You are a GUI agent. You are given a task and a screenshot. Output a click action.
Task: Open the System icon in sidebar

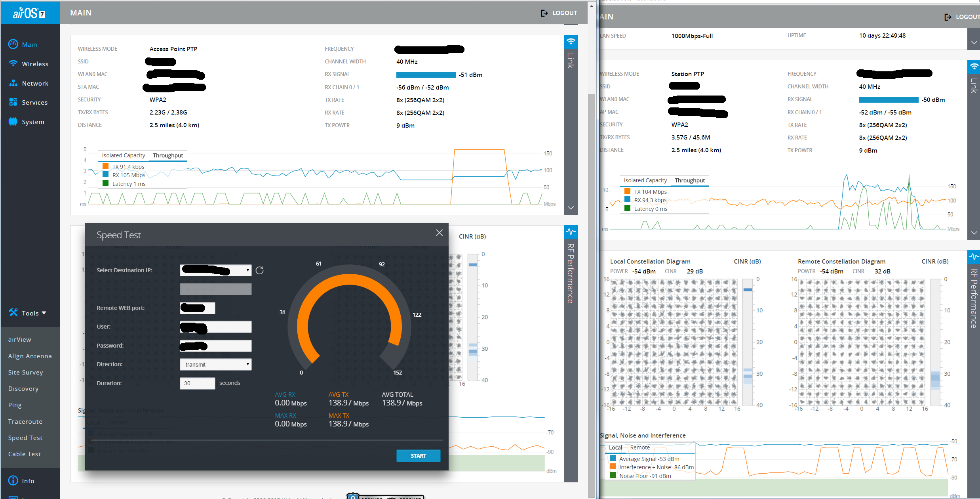[x=13, y=122]
